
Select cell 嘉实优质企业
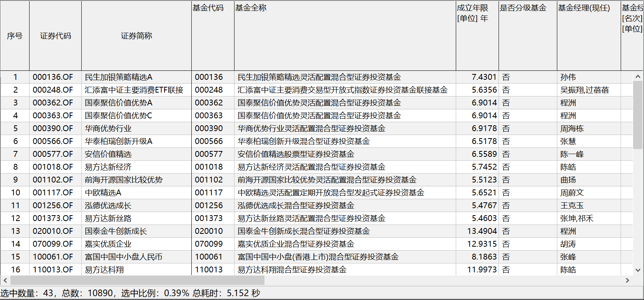coord(136,244)
